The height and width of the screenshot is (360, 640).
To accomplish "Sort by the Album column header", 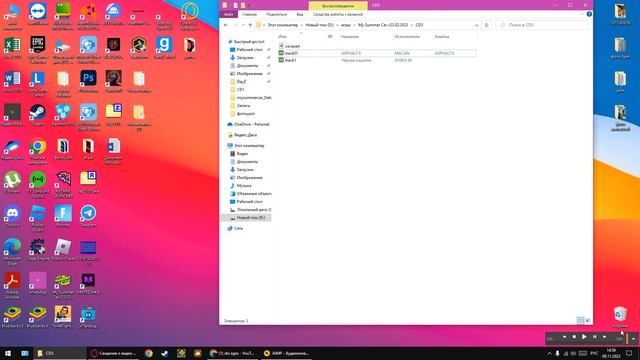I will (x=454, y=37).
